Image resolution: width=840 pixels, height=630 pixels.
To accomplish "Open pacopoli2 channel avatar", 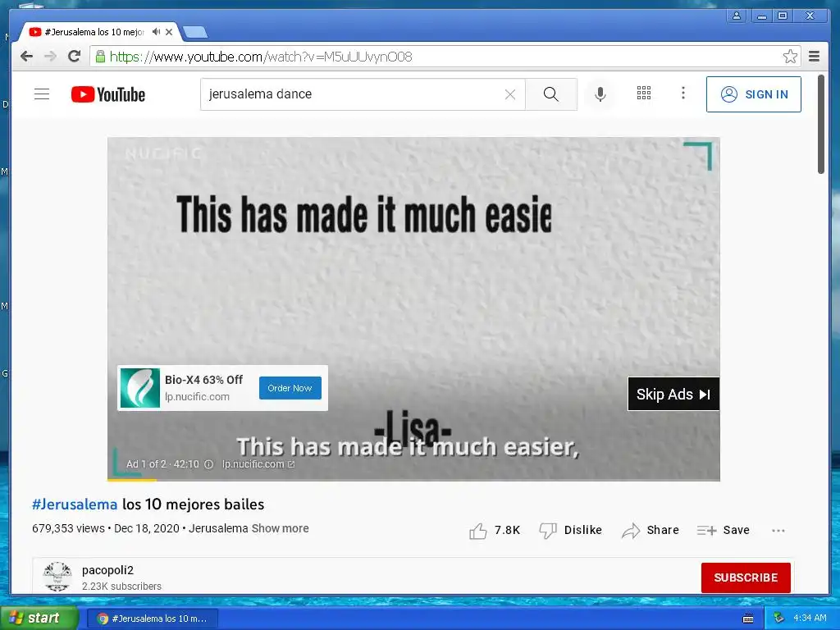I will click(x=57, y=577).
